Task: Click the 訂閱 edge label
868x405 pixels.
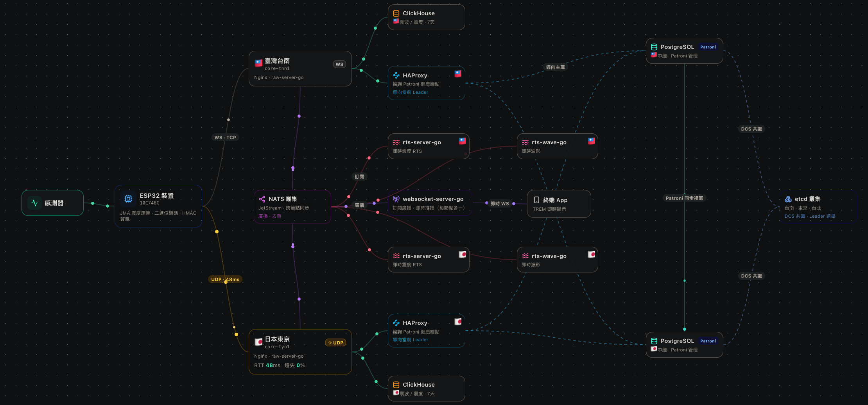Action: 359,177
